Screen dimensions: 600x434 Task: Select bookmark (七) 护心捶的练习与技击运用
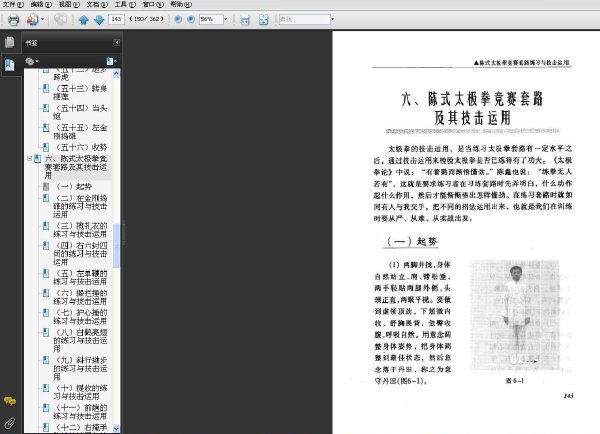click(x=80, y=317)
